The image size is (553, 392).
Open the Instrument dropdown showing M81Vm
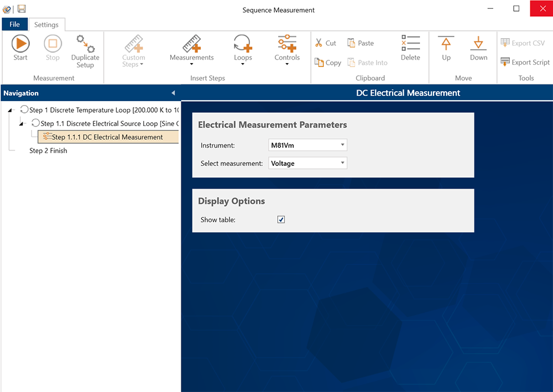307,145
